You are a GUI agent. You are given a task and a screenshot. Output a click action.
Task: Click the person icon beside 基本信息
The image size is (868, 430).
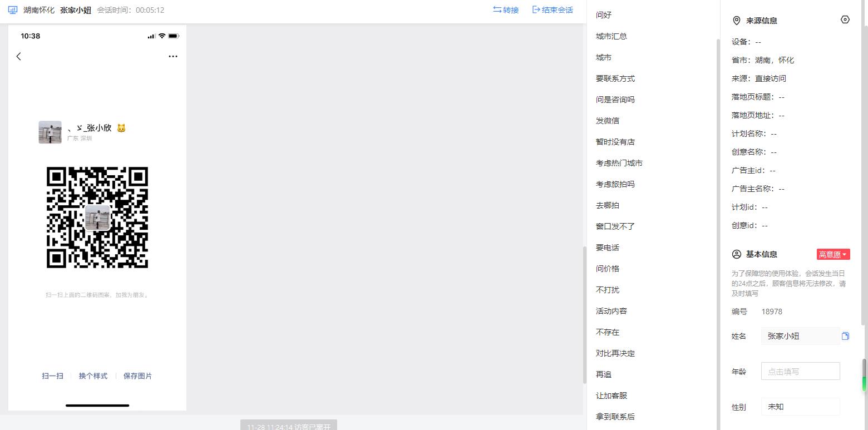(x=736, y=254)
